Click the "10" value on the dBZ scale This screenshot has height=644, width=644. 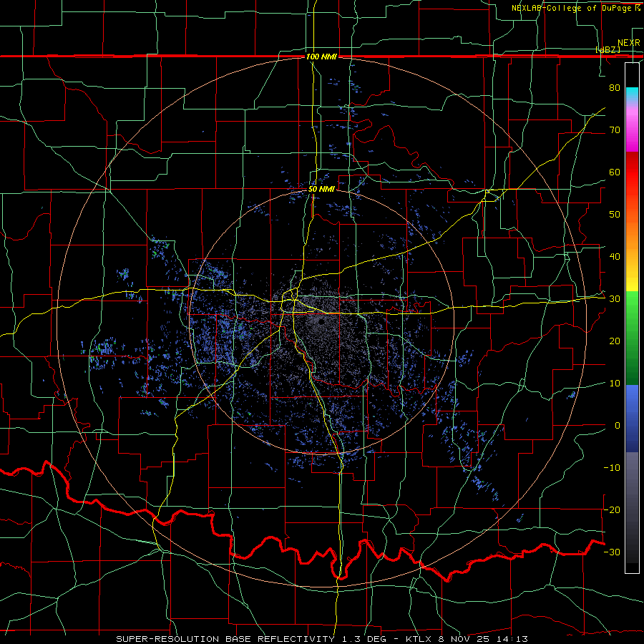pyautogui.click(x=615, y=384)
